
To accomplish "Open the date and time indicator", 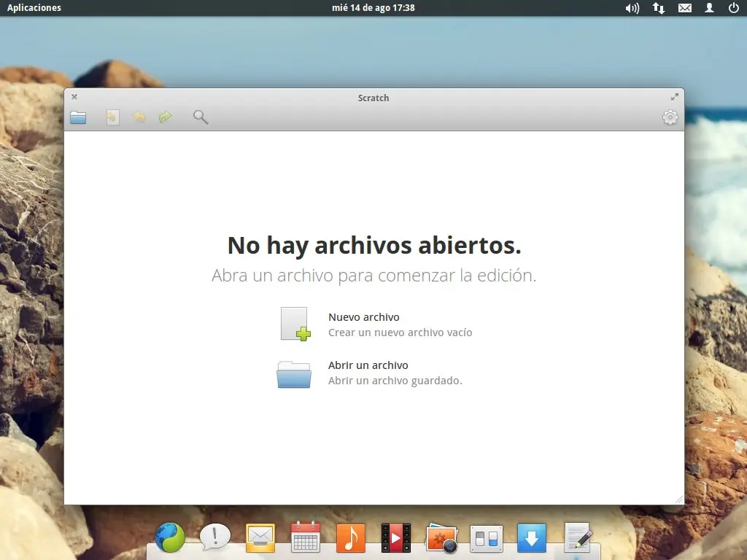I will [373, 7].
